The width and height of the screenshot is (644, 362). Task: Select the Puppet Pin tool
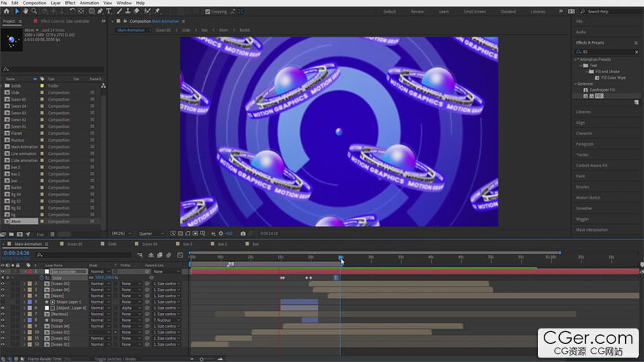[x=157, y=12]
